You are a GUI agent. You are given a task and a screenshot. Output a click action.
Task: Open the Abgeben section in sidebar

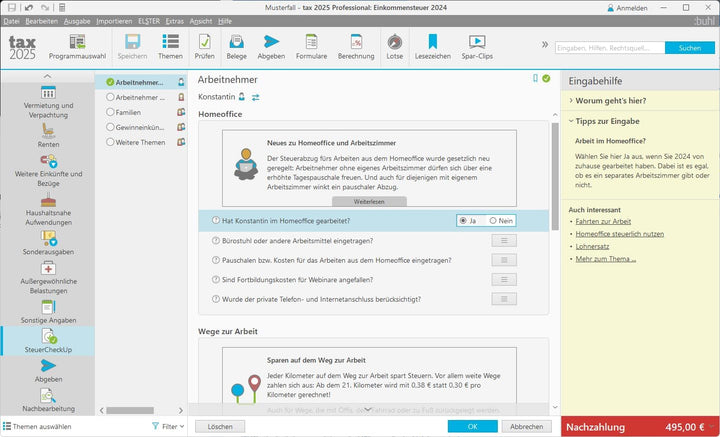click(x=48, y=371)
